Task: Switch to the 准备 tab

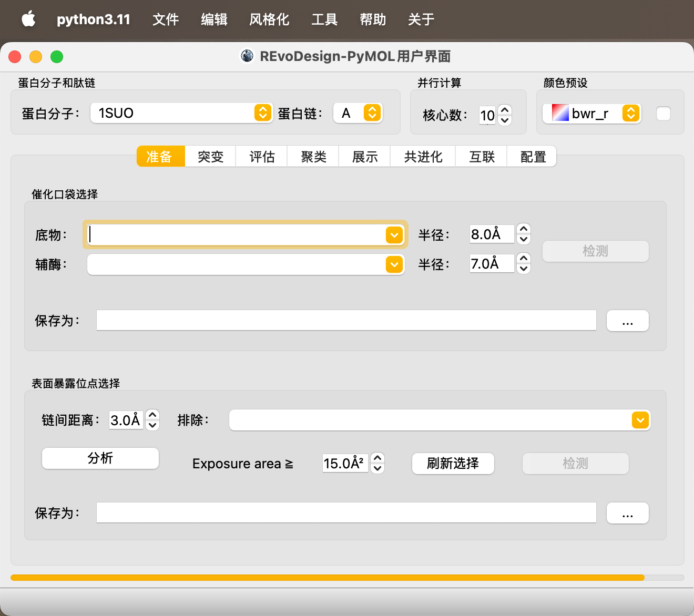Action: click(x=160, y=157)
